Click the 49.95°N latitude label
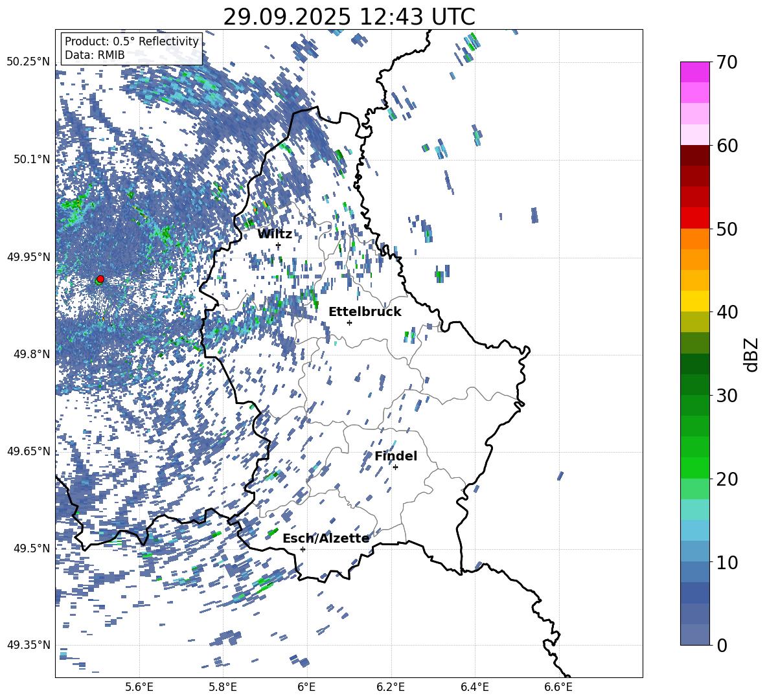Viewport: 767px width, 700px height. click(29, 257)
